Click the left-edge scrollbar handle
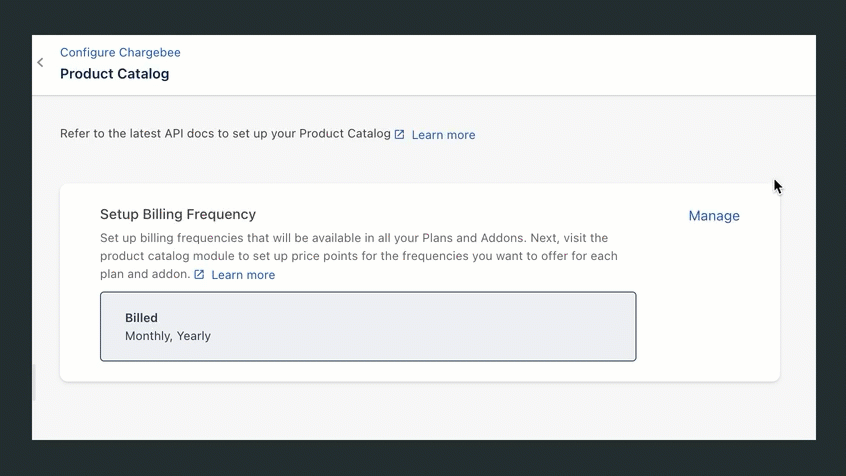 [34, 382]
